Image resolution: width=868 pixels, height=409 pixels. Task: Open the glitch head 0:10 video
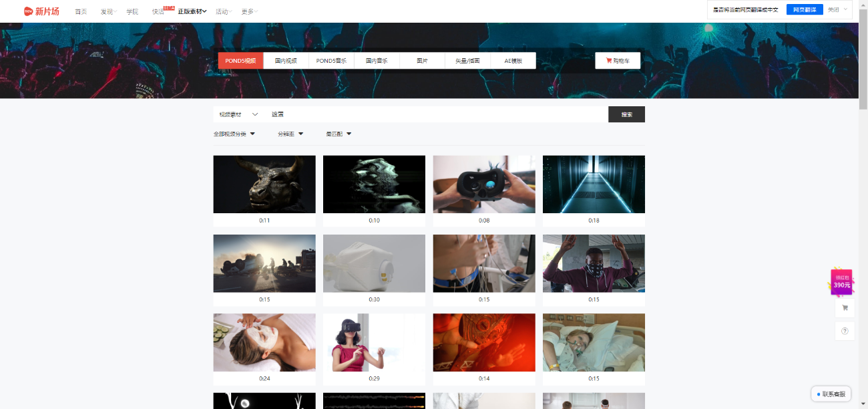(x=374, y=184)
